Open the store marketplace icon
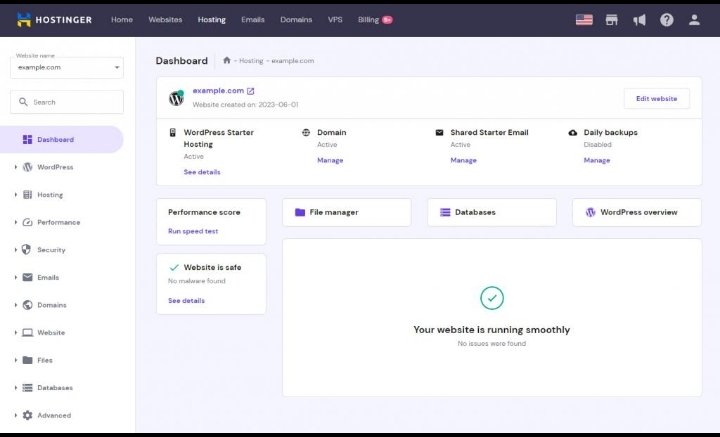This screenshot has height=437, width=720. [611, 20]
